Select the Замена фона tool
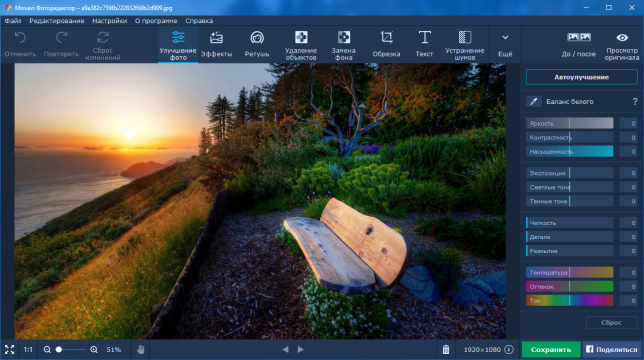The image size is (644, 360). tap(343, 44)
